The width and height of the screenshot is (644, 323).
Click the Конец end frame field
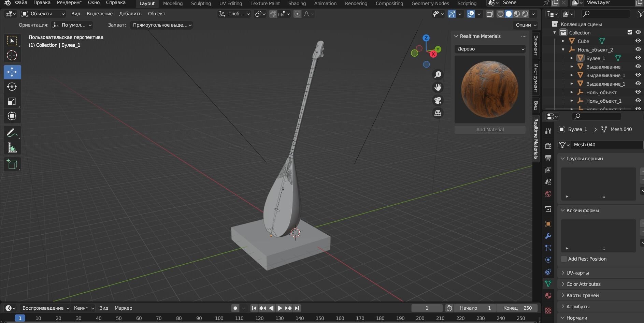517,308
